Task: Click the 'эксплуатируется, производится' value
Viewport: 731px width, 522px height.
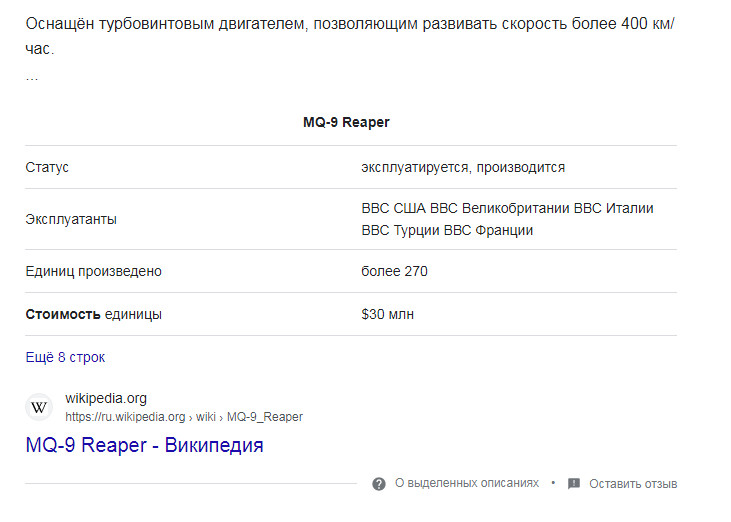Action: pos(463,167)
